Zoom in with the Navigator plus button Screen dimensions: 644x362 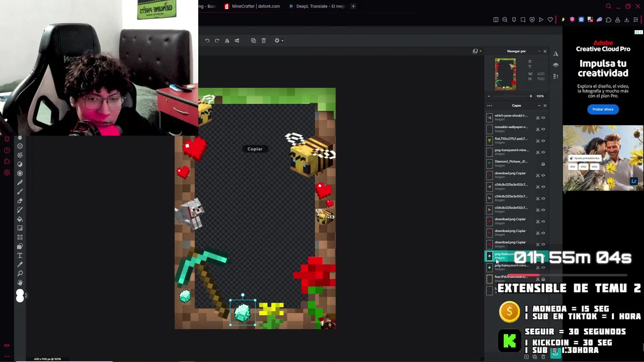coord(530,96)
